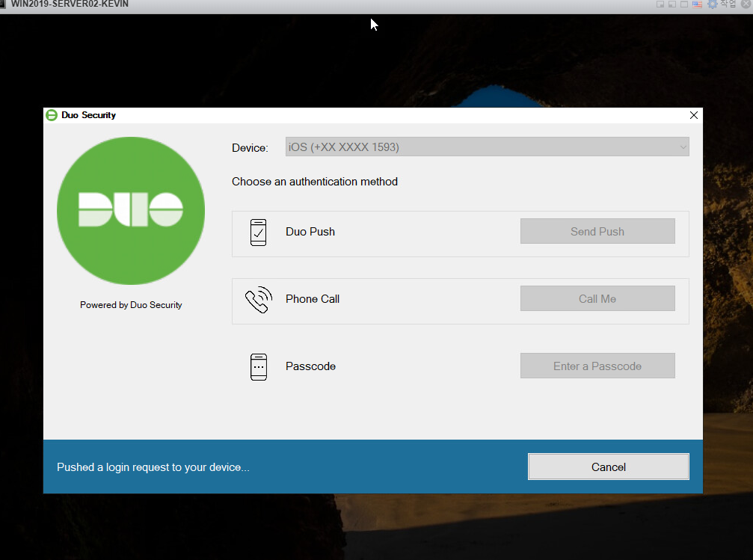
Task: Click the large Duo logo image
Action: tap(131, 210)
